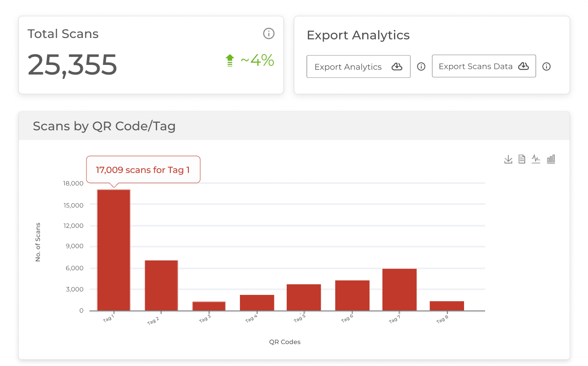Click the Total Scans info icon

(x=269, y=34)
